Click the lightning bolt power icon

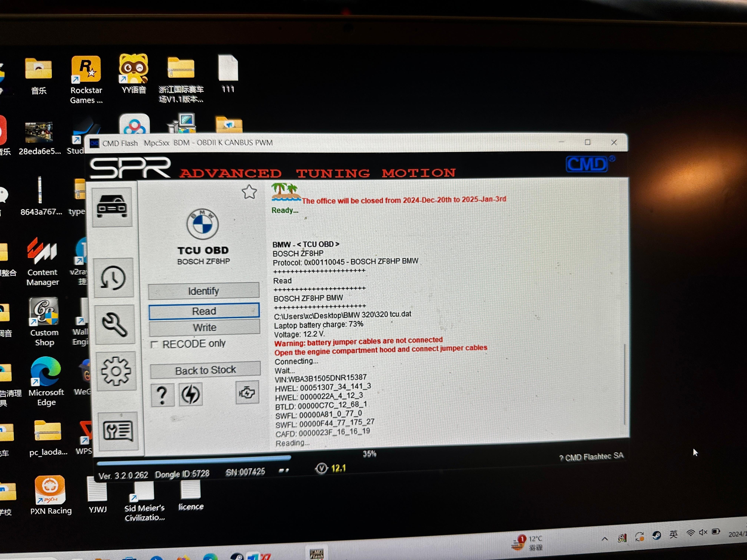[191, 394]
